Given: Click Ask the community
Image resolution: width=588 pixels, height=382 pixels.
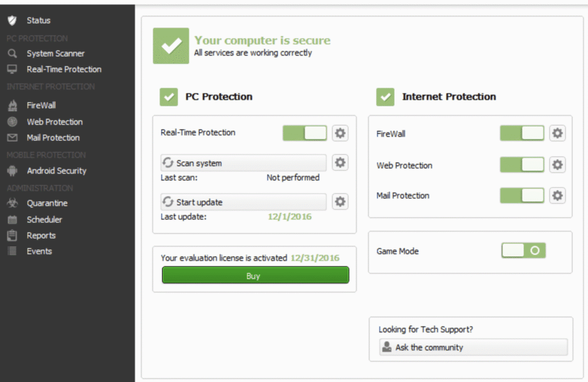Looking at the screenshot, I should coord(473,347).
